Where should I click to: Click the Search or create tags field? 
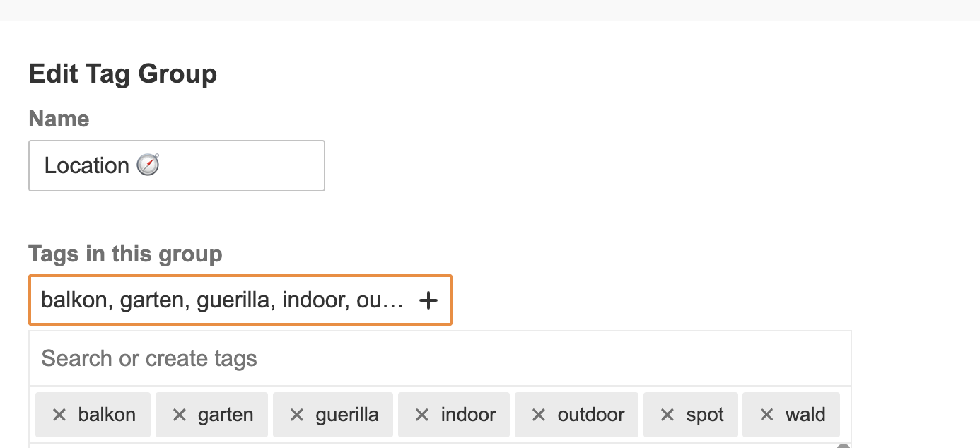coord(440,358)
